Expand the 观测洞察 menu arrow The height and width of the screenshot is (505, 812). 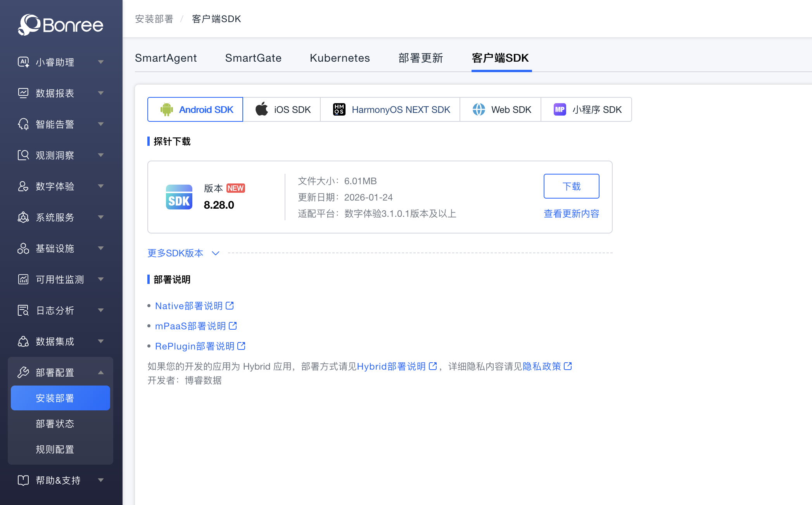pyautogui.click(x=101, y=155)
